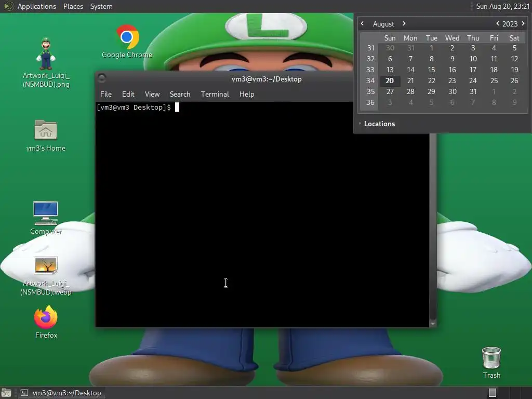Open the System menu

(101, 6)
